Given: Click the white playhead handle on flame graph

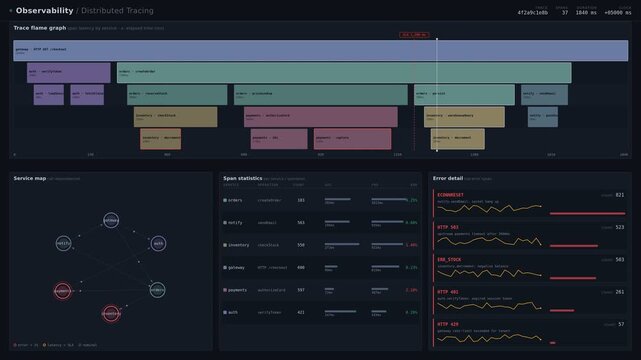Looking at the screenshot, I should coord(437,40).
